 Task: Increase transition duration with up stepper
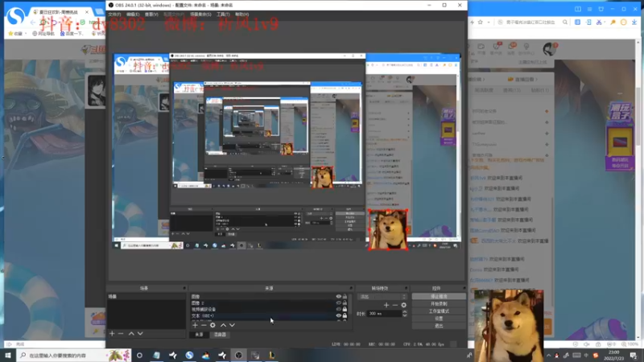click(405, 311)
